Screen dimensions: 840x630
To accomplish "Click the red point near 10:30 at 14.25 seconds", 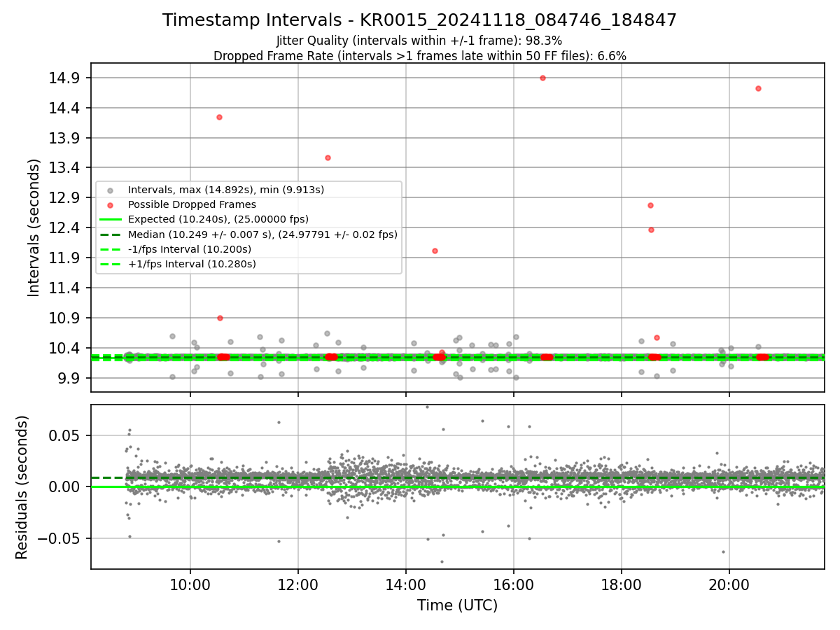I will click(219, 117).
